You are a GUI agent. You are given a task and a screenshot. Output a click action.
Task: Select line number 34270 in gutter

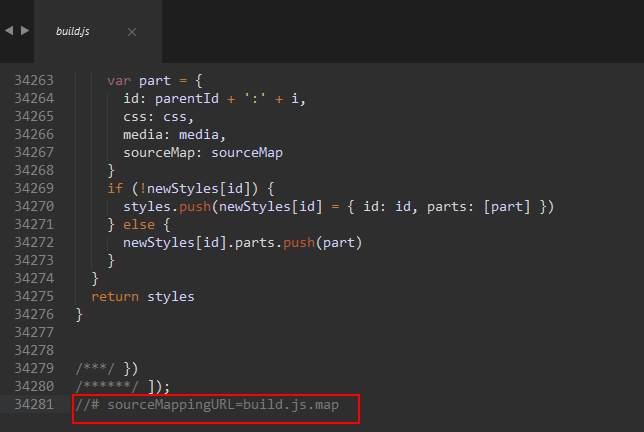coord(34,206)
